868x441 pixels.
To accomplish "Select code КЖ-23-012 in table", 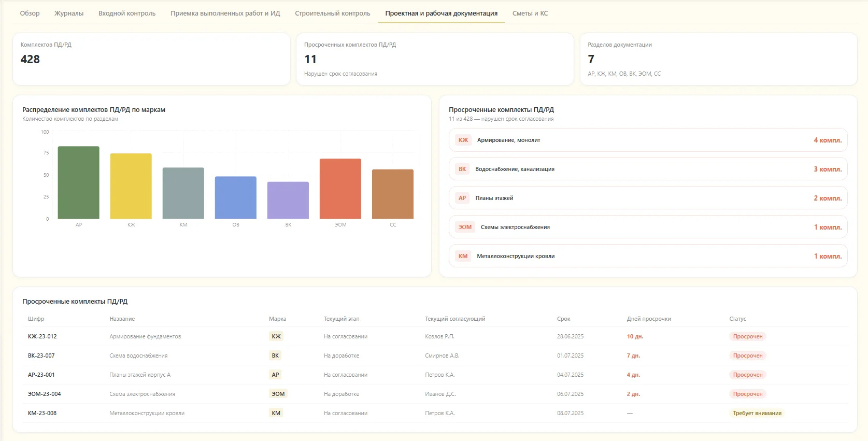I will point(42,336).
